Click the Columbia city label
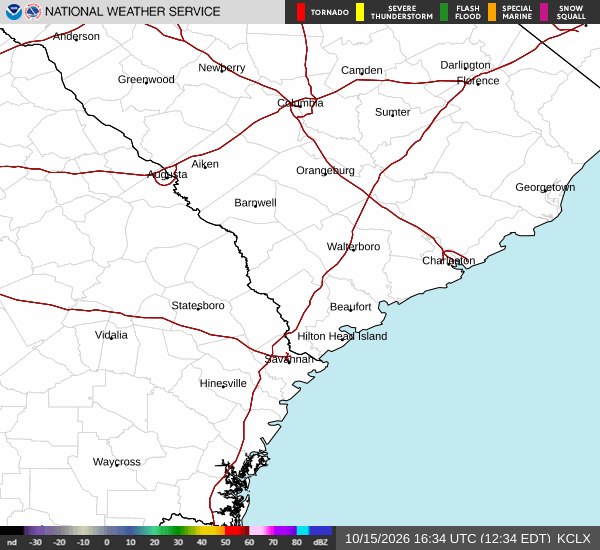The image size is (600, 550). pyautogui.click(x=300, y=103)
